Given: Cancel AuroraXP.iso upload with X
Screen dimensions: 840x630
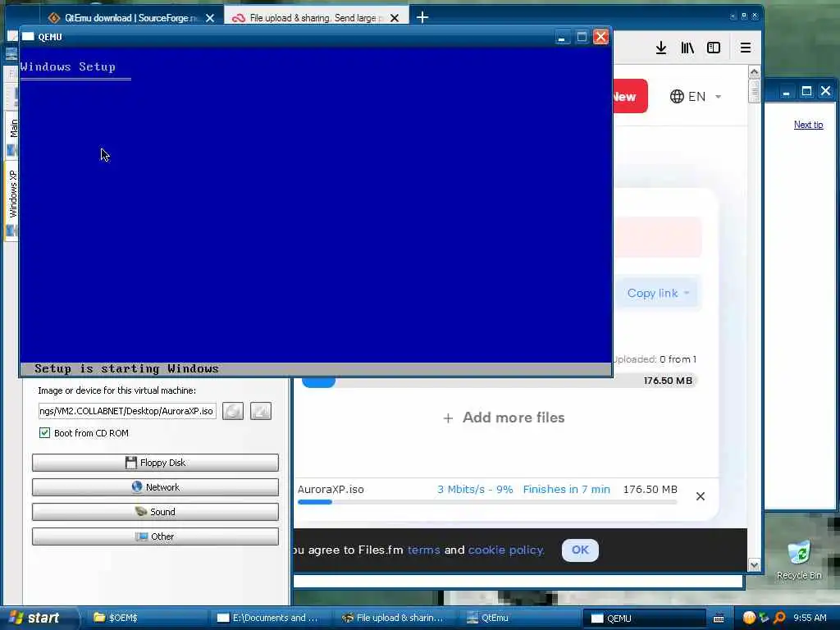Looking at the screenshot, I should (x=701, y=496).
